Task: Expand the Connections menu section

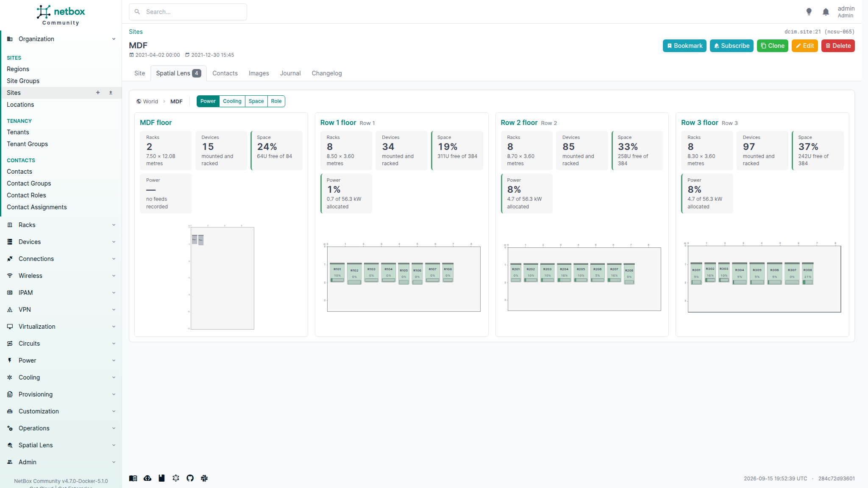Action: pos(61,259)
